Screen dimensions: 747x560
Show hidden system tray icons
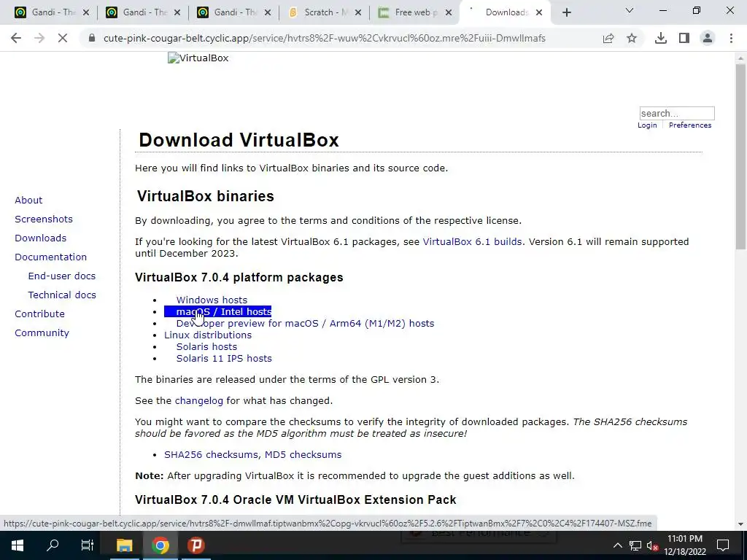617,545
